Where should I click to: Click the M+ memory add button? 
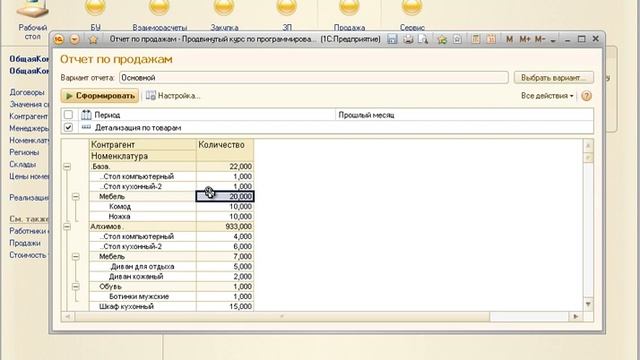524,39
